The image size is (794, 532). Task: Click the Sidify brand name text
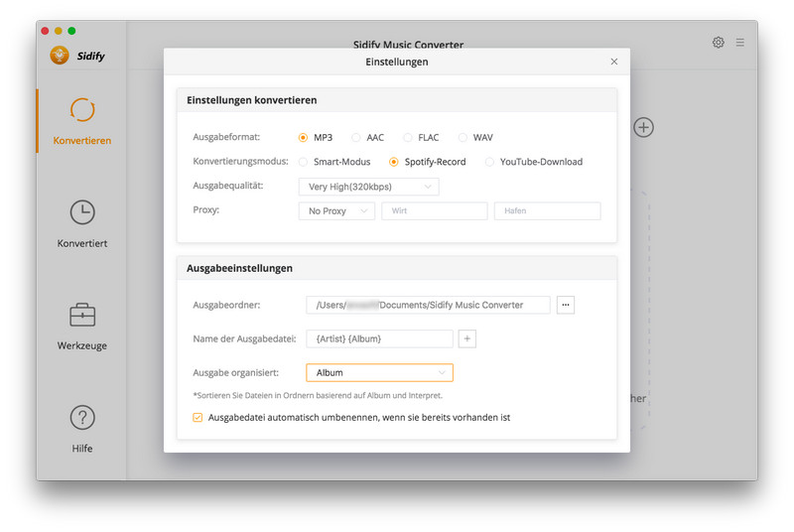pos(91,56)
